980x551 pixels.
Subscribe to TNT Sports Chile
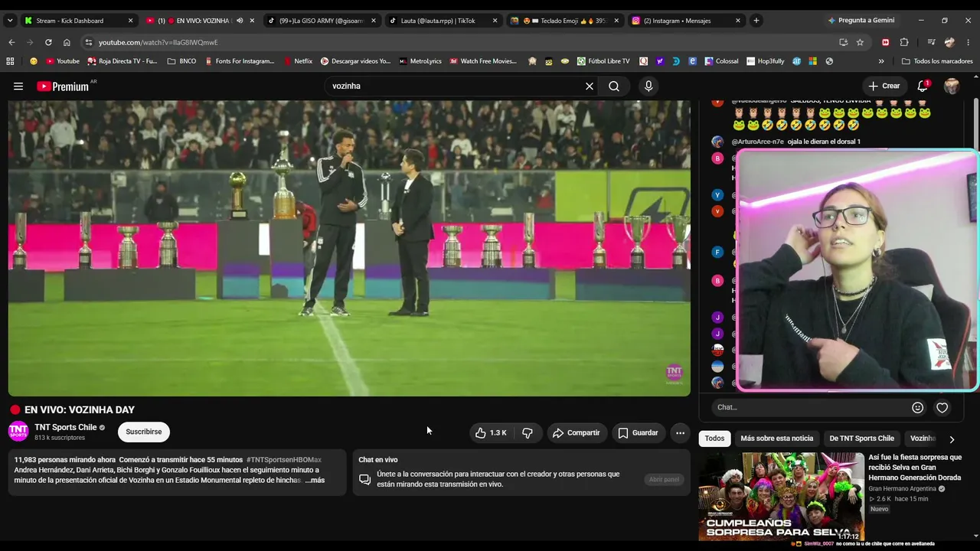144,432
